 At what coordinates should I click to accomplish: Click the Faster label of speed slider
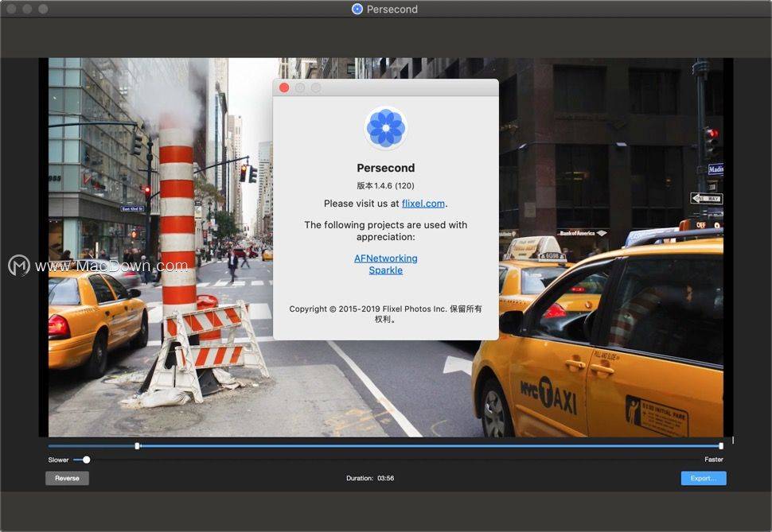pyautogui.click(x=713, y=460)
